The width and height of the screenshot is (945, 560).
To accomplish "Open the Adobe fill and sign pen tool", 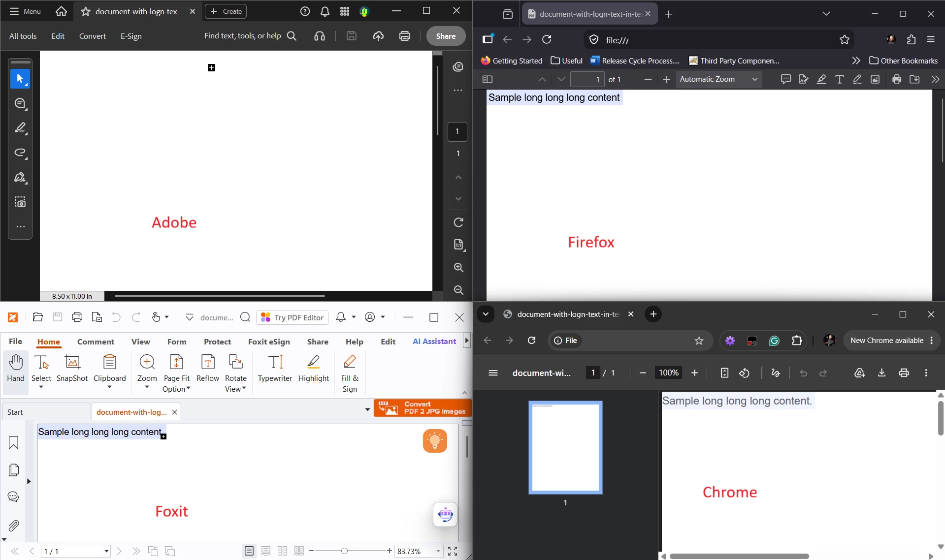I will pyautogui.click(x=20, y=177).
